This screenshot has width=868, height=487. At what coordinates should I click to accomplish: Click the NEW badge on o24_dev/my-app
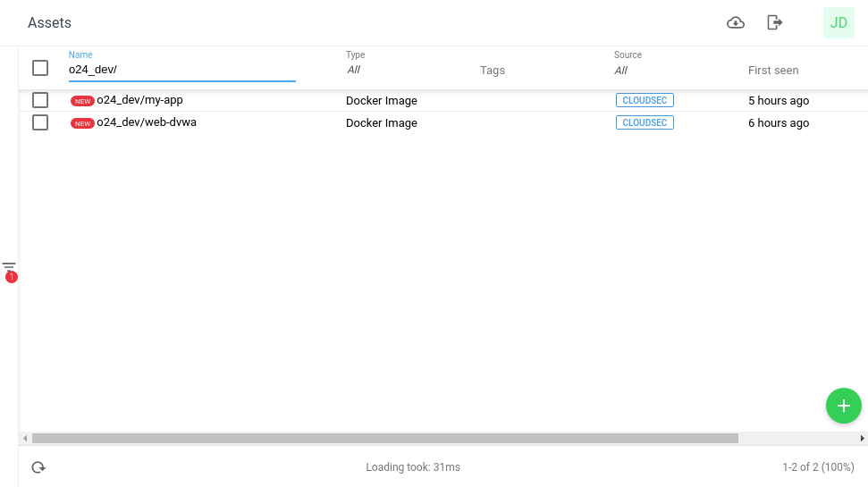click(82, 101)
